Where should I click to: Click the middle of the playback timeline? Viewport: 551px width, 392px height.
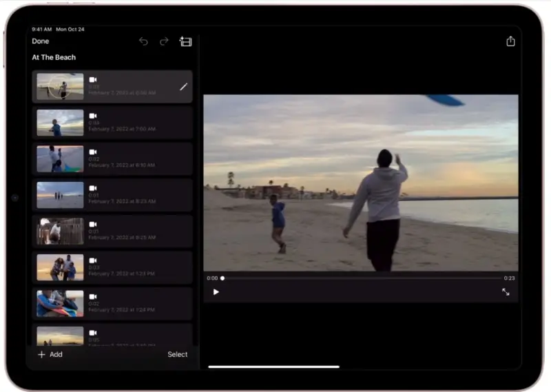[362, 278]
